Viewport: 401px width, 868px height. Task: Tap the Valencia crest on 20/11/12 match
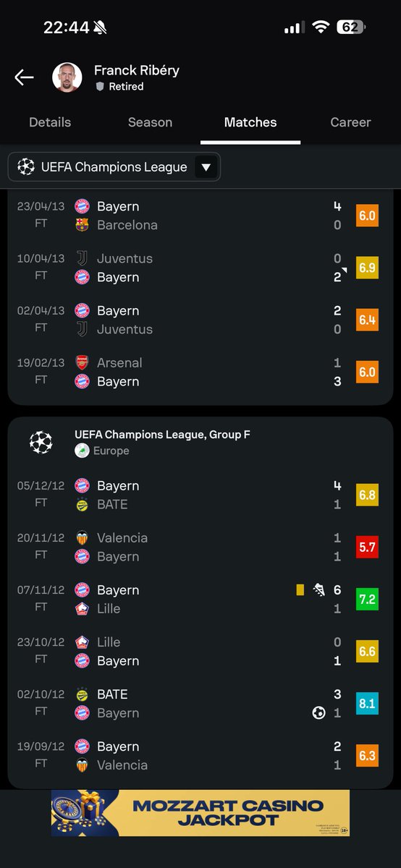(x=82, y=537)
